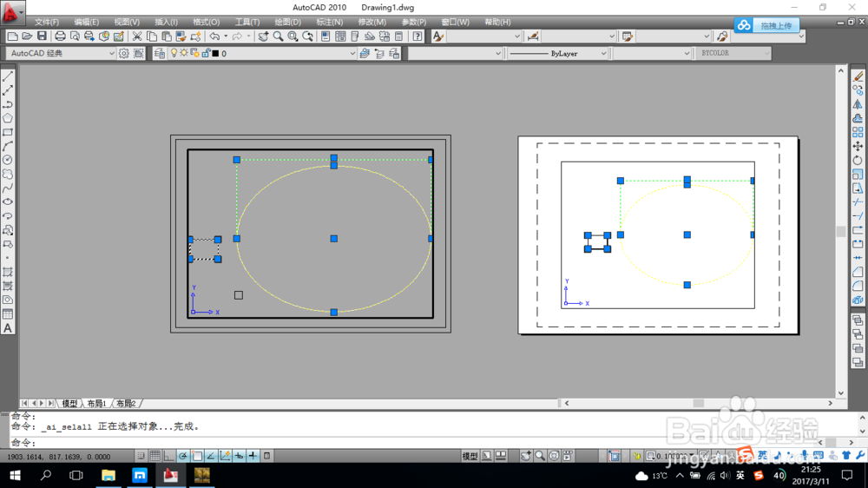The height and width of the screenshot is (488, 868).
Task: Expand the layer 0 dropdown list
Action: (x=352, y=54)
